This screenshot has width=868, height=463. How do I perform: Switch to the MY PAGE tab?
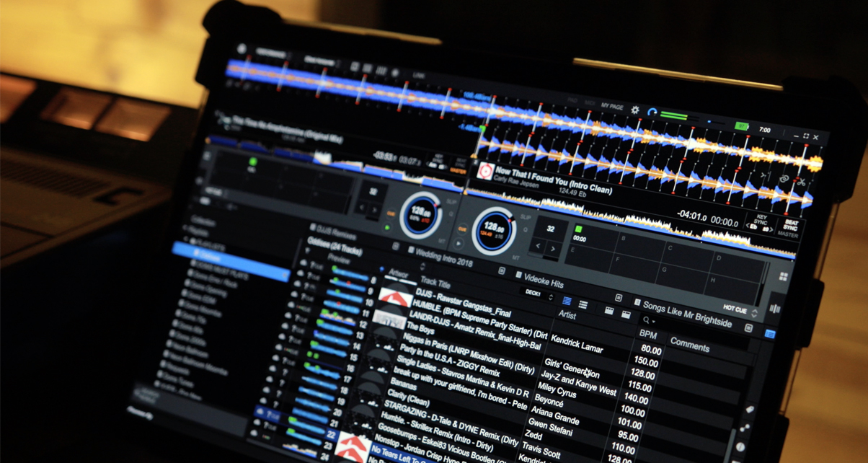612,107
